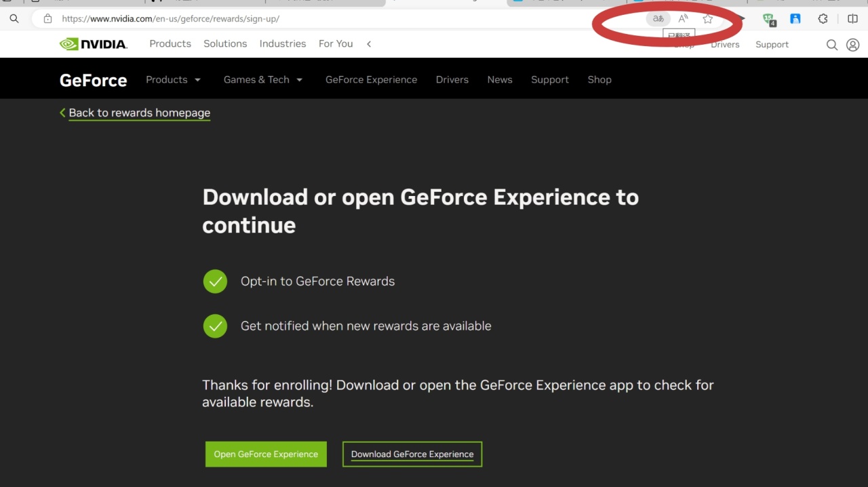Screen dimensions: 868x487
Task: Click the translate page icon
Action: coord(658,19)
